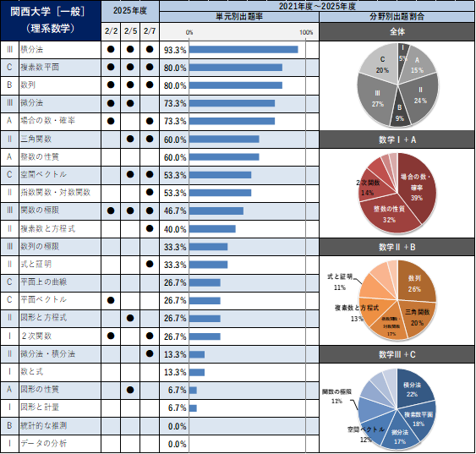Select the 数学Ⅲ＋C section header

click(x=397, y=354)
